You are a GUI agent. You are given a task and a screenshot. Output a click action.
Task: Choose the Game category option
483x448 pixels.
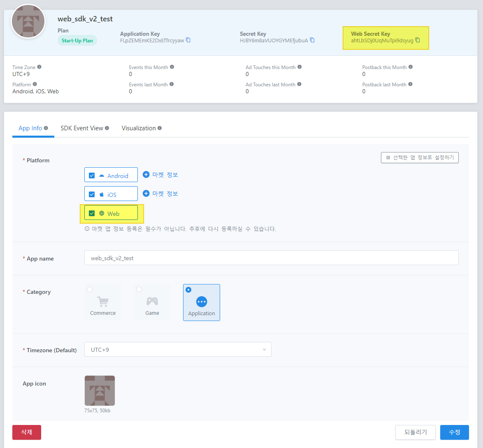(139, 290)
